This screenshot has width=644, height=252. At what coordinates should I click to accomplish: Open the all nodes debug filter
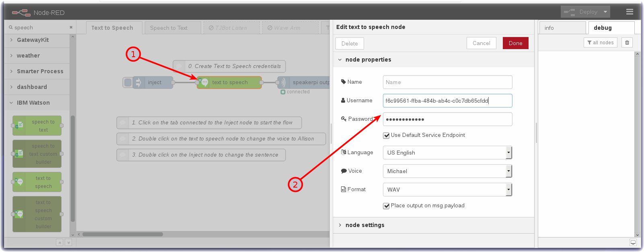click(601, 43)
